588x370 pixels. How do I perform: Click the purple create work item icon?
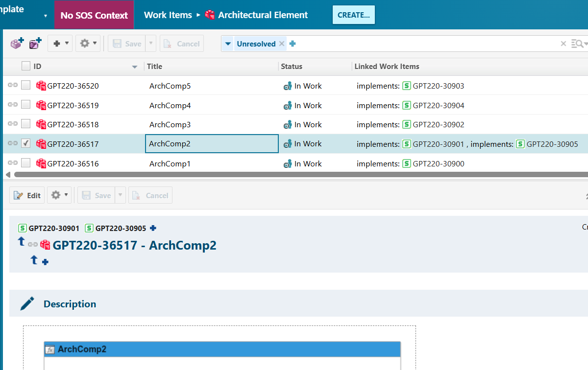click(x=17, y=44)
